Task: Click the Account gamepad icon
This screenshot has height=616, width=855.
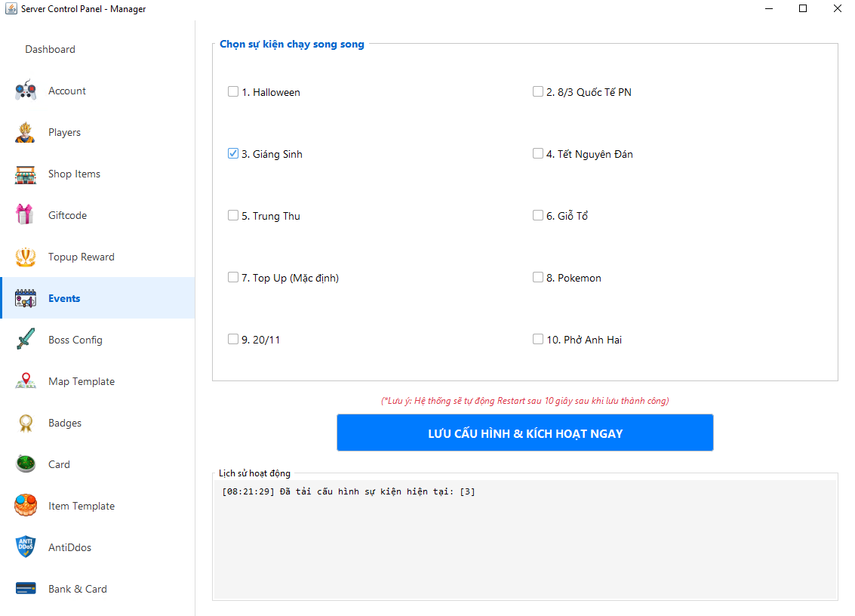Action: coord(26,91)
